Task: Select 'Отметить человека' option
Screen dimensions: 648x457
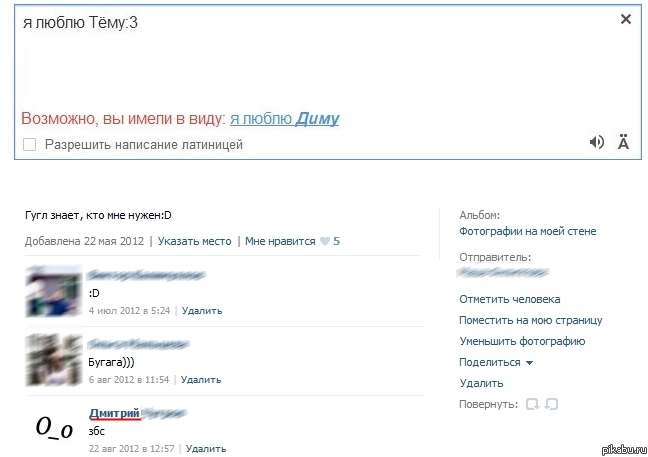Action: [509, 299]
